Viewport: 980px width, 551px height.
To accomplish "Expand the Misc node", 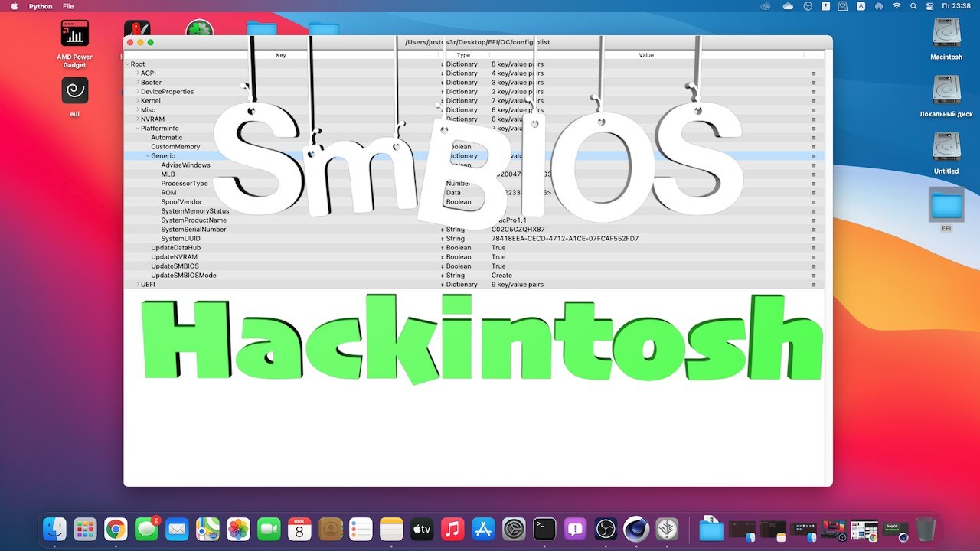I will pos(138,110).
